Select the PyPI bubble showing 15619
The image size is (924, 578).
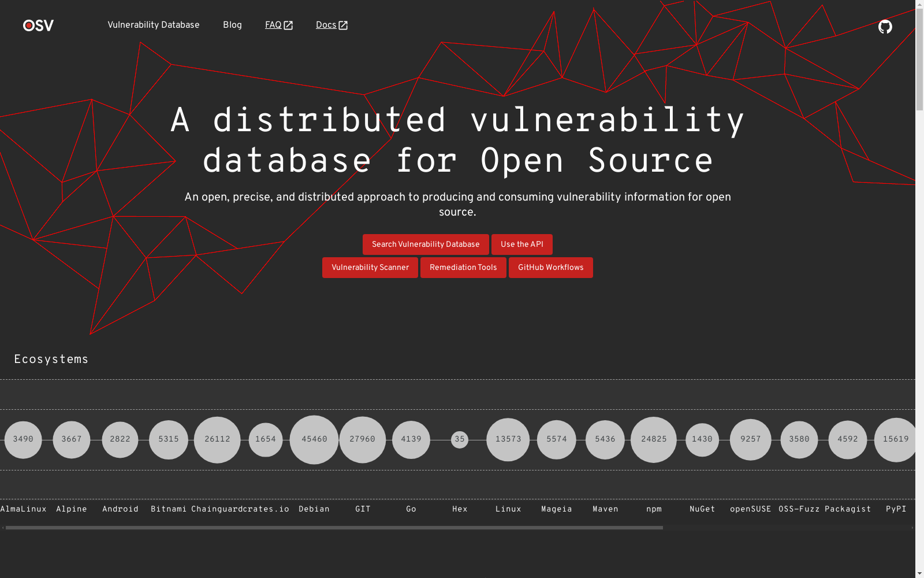(895, 440)
